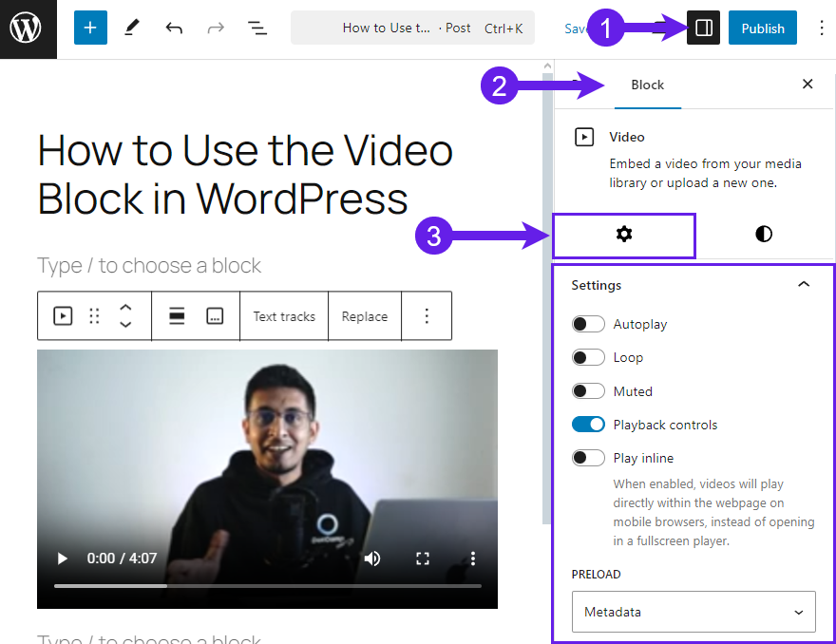Click the 0:00 / 4:07 time display
This screenshot has height=644, width=836.
123,559
